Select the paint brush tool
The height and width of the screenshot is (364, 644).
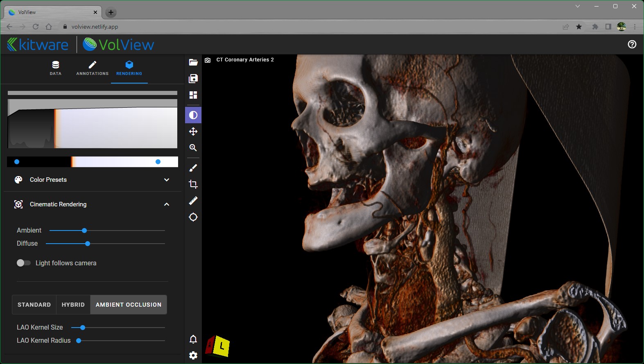click(193, 168)
